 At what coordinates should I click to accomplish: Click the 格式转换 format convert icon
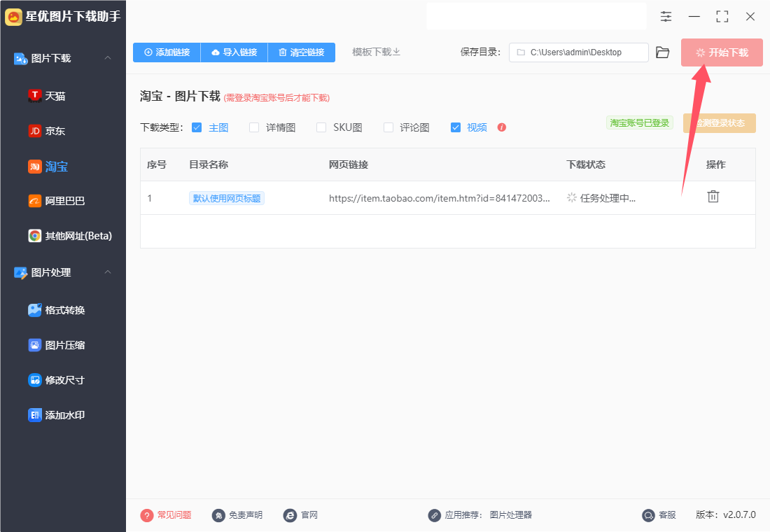point(35,310)
